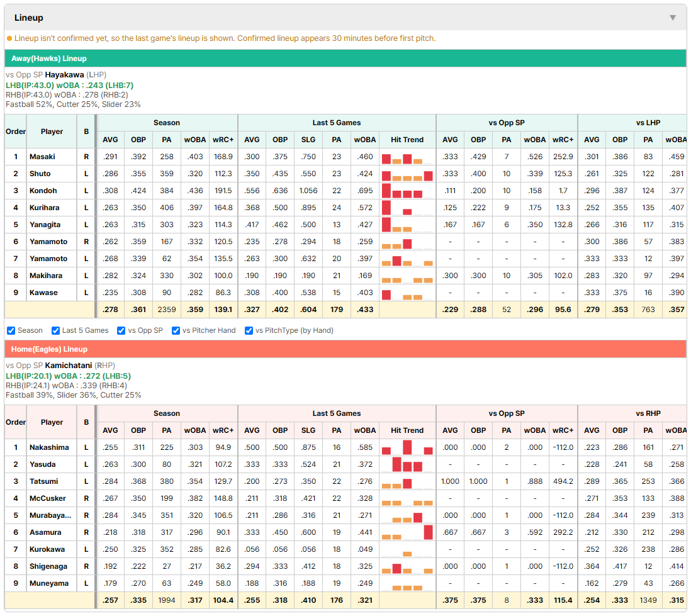This screenshot has height=616, width=691.
Task: Open Yasuda's hit trend bars
Action: (x=407, y=464)
